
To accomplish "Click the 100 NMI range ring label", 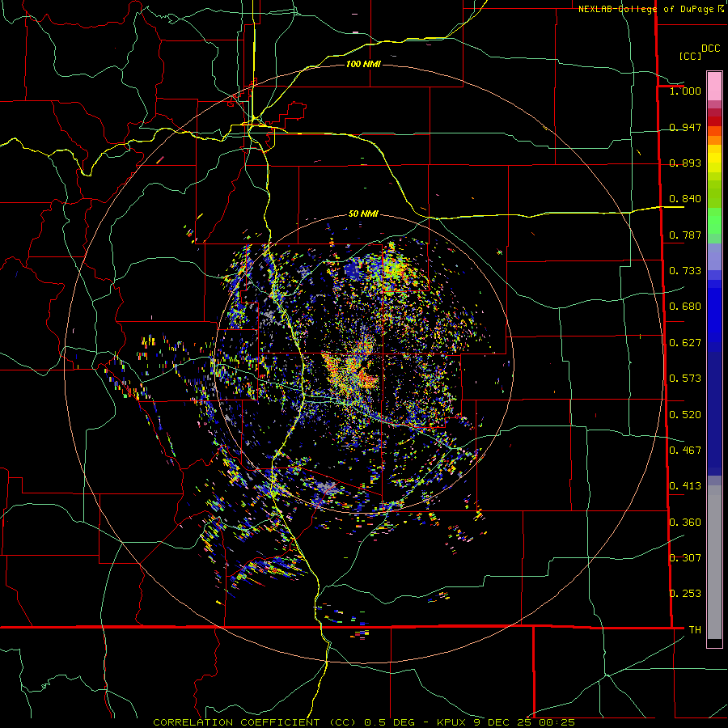I will [x=363, y=64].
